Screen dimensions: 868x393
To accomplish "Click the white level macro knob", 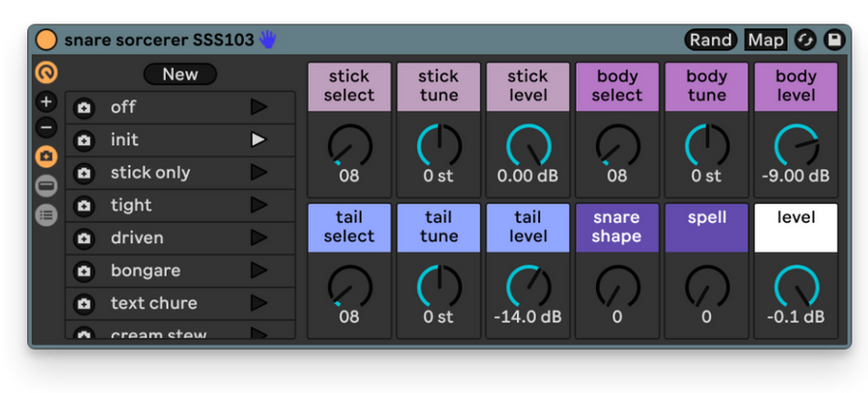I will pyautogui.click(x=796, y=287).
